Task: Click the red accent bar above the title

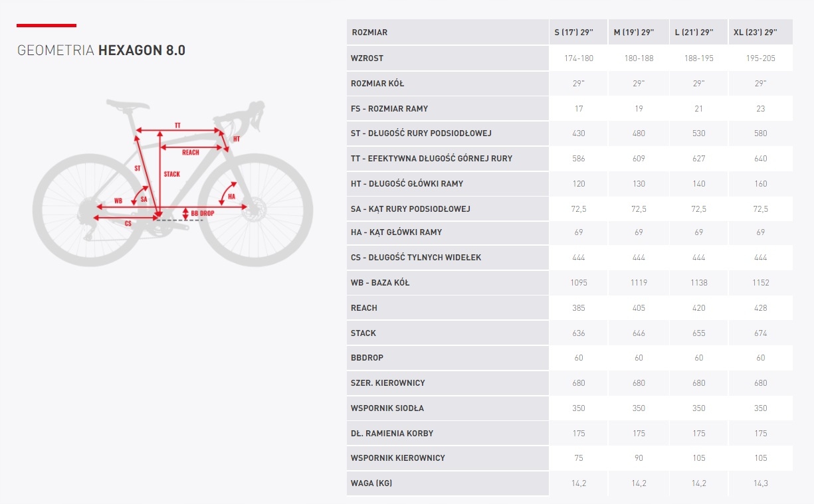Action: [x=47, y=26]
